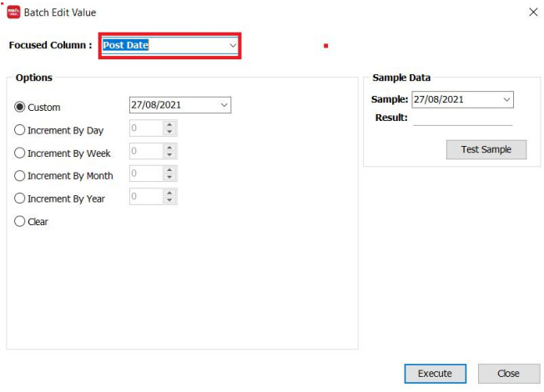Close the Batch Edit Value dialog window
The height and width of the screenshot is (392, 544).
coord(533,13)
